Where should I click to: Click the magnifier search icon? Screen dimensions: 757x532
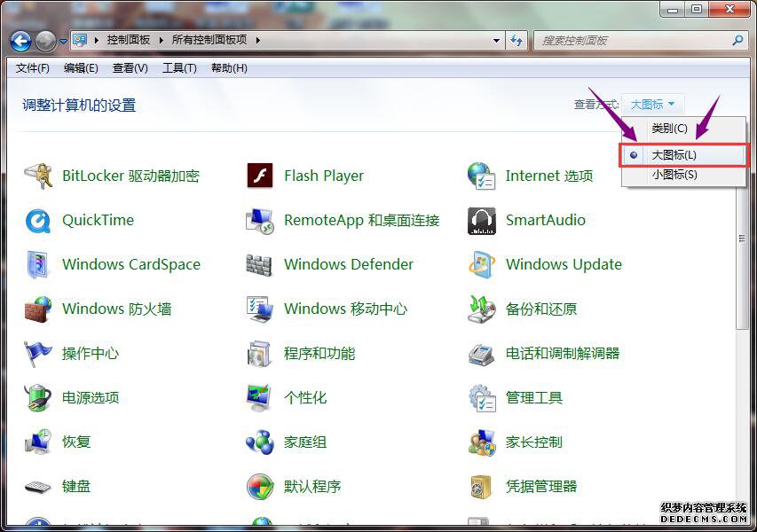click(x=737, y=41)
